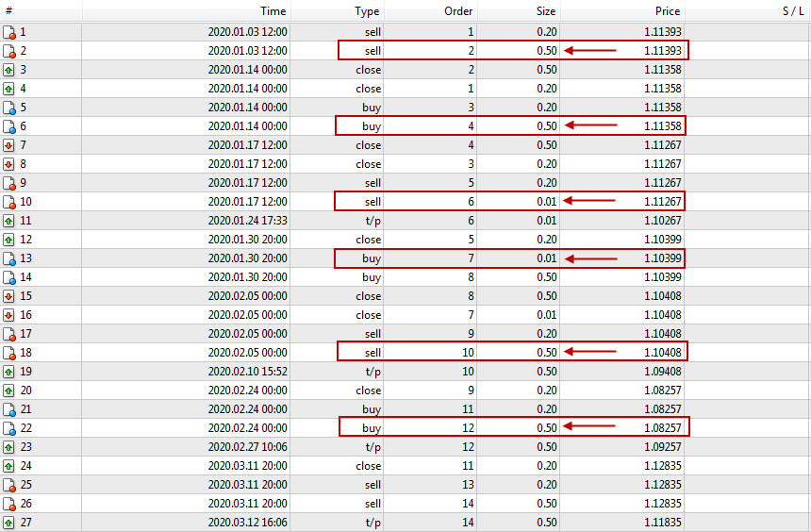Click the Price column header
The height and width of the screenshot is (532, 811).
click(668, 11)
